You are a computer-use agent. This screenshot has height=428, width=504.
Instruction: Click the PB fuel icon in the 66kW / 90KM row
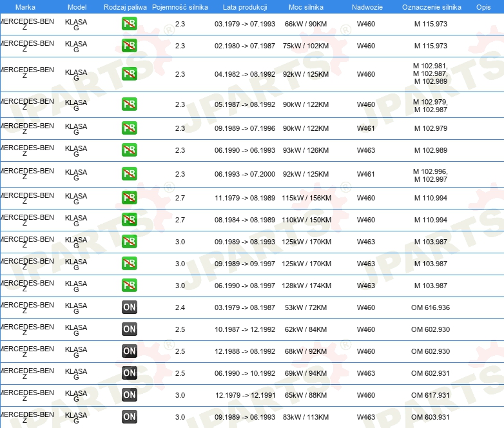pyautogui.click(x=129, y=24)
